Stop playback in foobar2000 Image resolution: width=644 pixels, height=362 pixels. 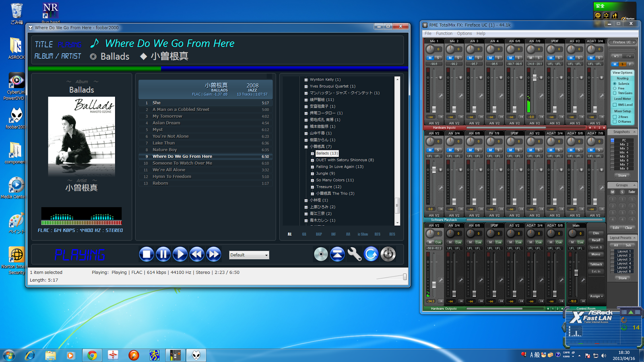pyautogui.click(x=147, y=254)
